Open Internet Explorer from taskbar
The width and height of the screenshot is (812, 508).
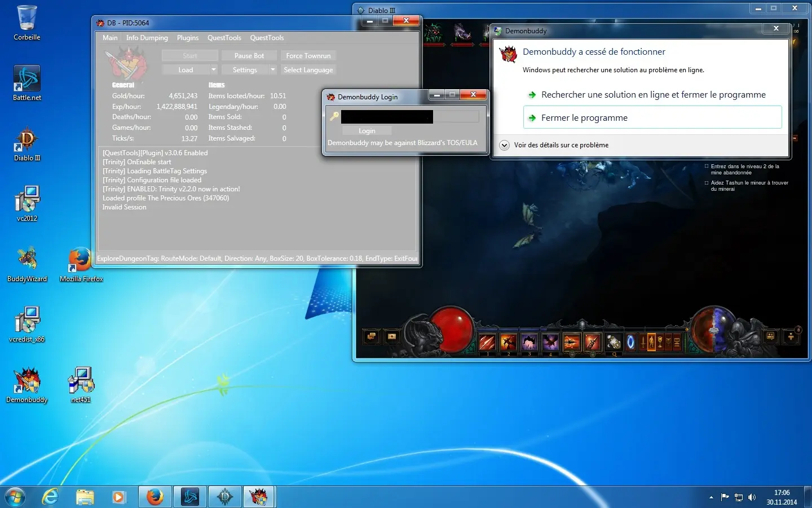coord(51,497)
